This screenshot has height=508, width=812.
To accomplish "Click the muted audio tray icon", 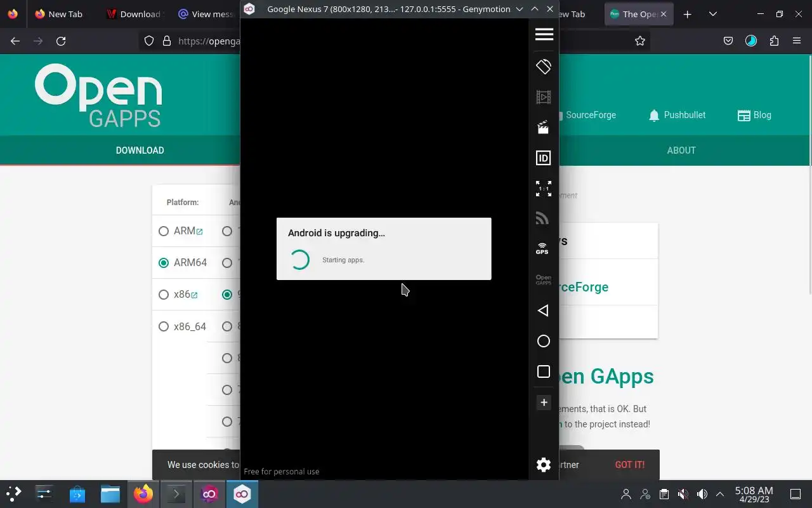I will click(x=683, y=494).
